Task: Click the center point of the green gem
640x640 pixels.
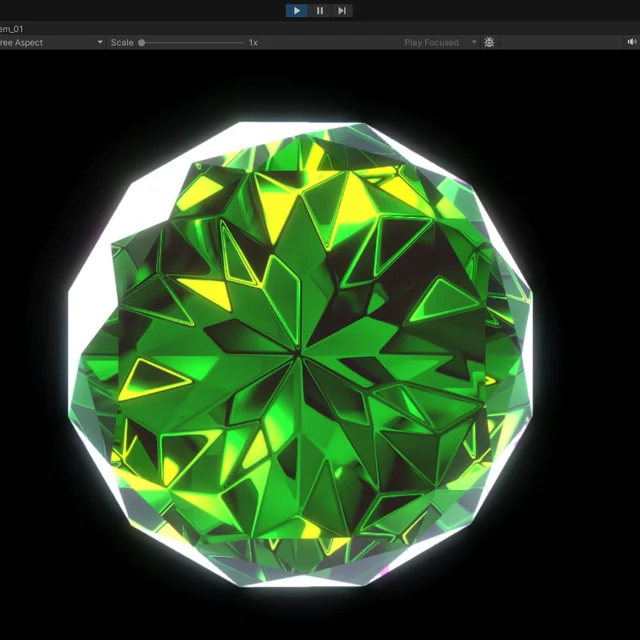Action: pos(300,352)
